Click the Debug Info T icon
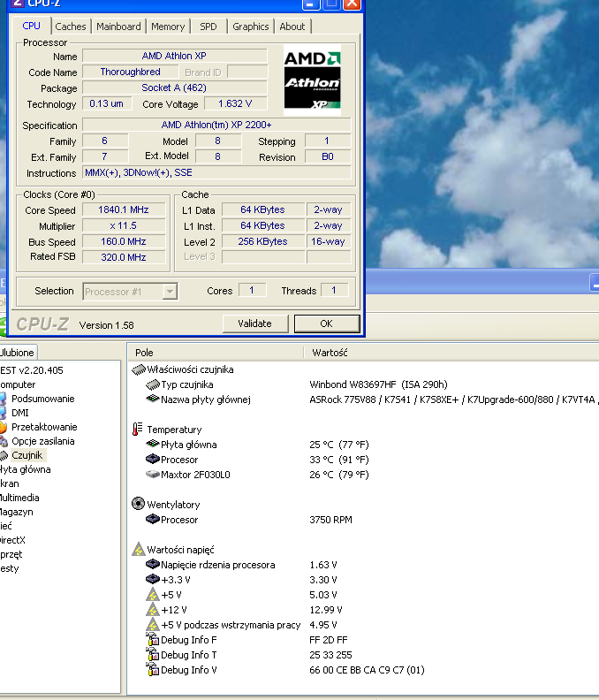The width and height of the screenshot is (599, 700). point(153,654)
